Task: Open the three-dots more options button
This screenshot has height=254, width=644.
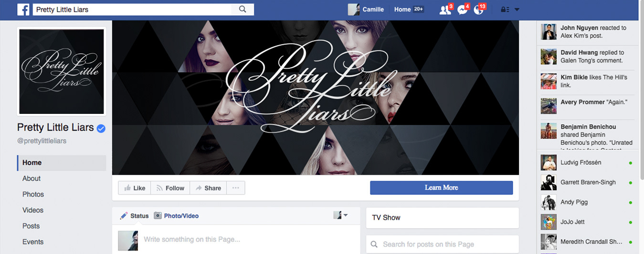Action: [x=235, y=188]
